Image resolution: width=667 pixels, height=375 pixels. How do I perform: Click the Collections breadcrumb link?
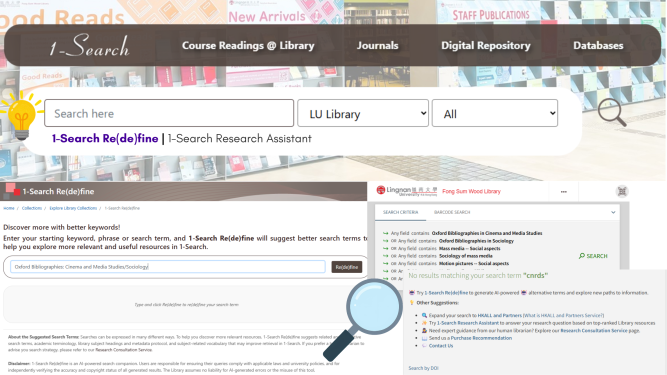click(x=32, y=208)
